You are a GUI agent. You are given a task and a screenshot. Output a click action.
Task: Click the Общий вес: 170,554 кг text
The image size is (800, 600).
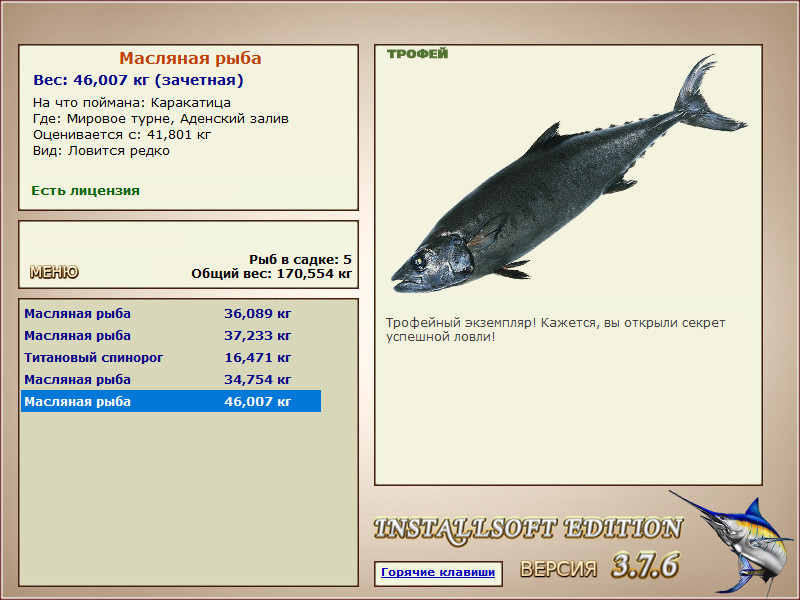point(271,273)
